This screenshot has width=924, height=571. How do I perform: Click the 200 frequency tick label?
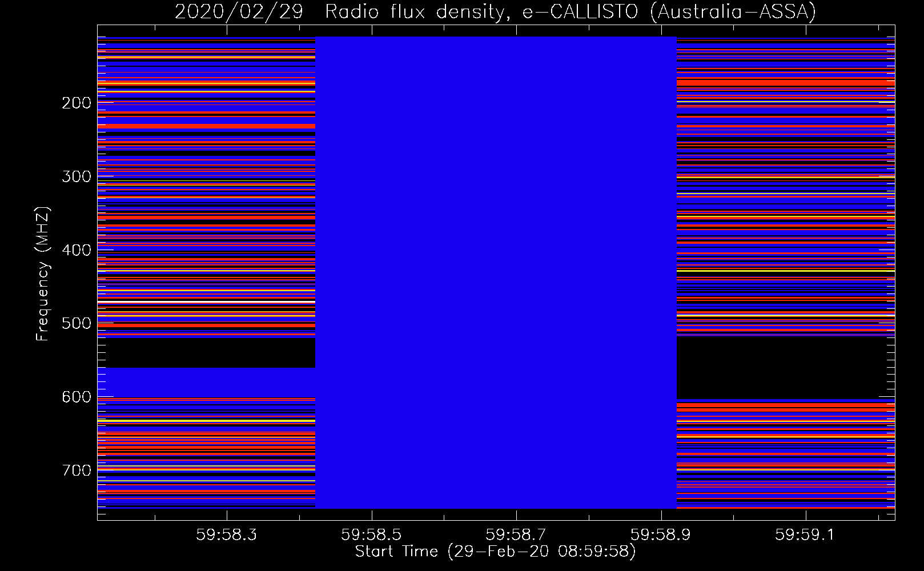click(77, 103)
